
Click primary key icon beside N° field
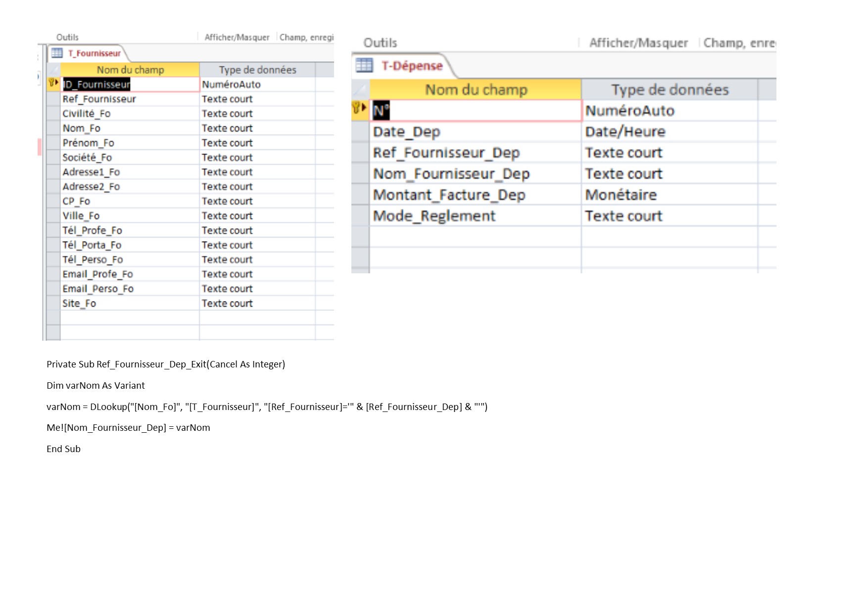tap(360, 108)
